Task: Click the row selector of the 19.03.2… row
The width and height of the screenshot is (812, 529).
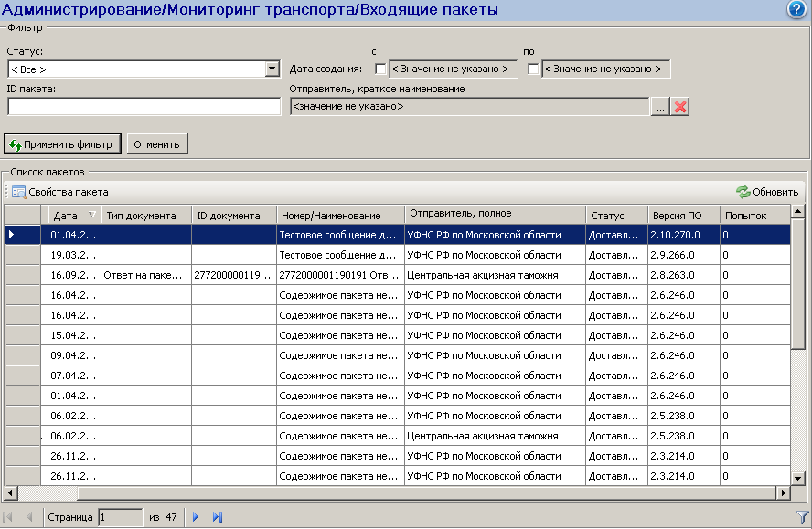Action: [x=23, y=255]
